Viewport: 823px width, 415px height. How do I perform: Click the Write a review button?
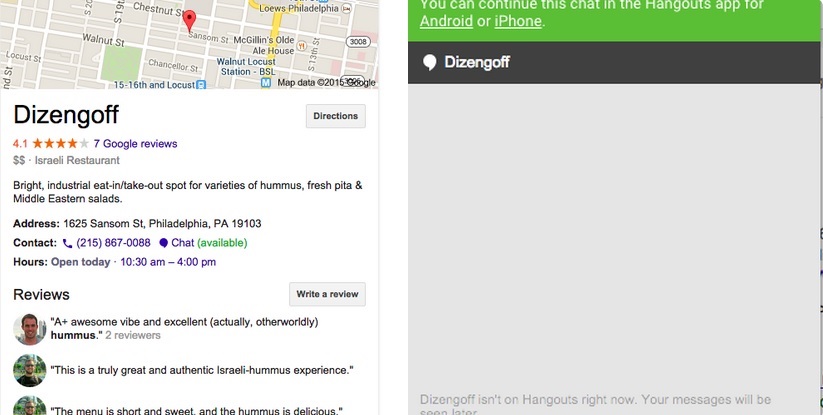[327, 294]
